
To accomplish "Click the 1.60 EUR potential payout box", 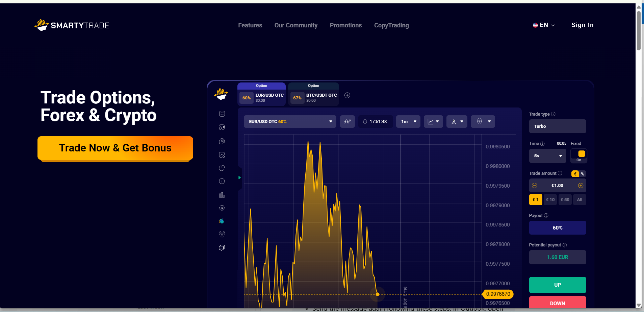I will 558,257.
